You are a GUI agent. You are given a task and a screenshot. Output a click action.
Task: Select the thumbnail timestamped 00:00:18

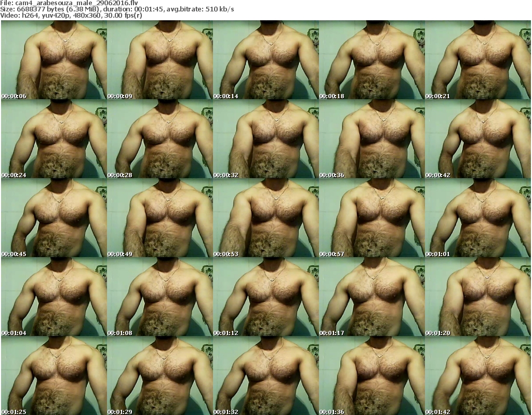click(x=371, y=60)
